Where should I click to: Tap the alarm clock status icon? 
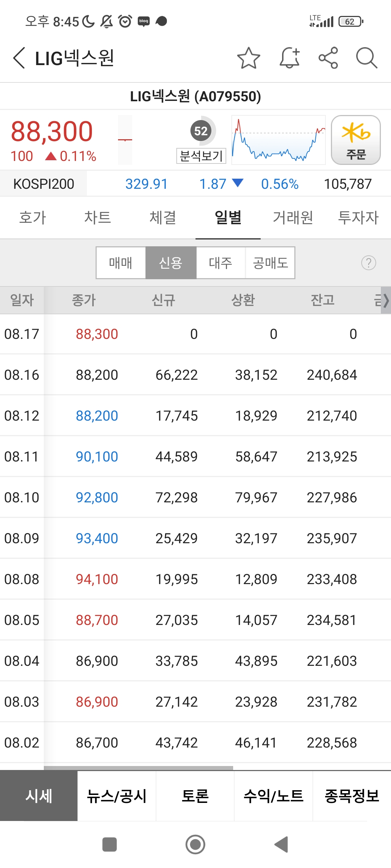coord(125,21)
